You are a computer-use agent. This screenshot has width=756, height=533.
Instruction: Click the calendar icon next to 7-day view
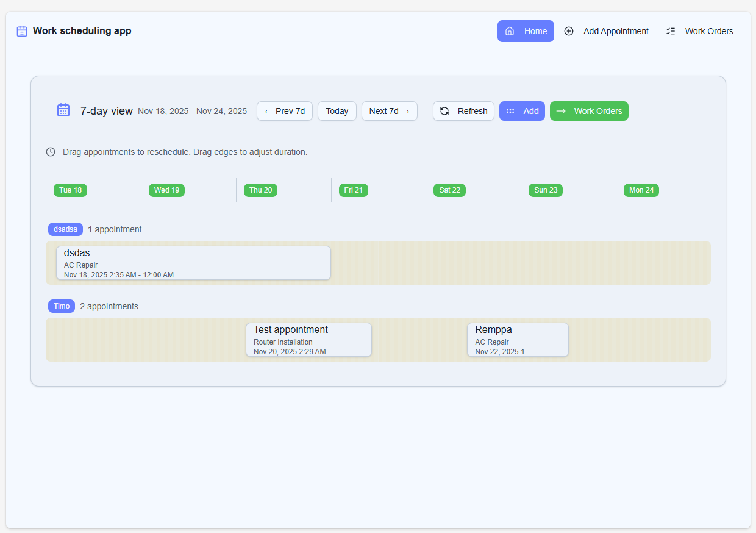(63, 110)
